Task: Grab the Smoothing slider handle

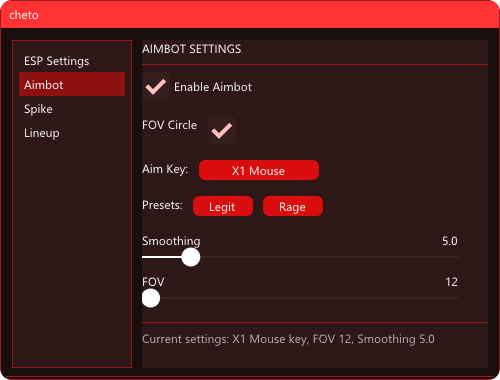Action: [191, 257]
